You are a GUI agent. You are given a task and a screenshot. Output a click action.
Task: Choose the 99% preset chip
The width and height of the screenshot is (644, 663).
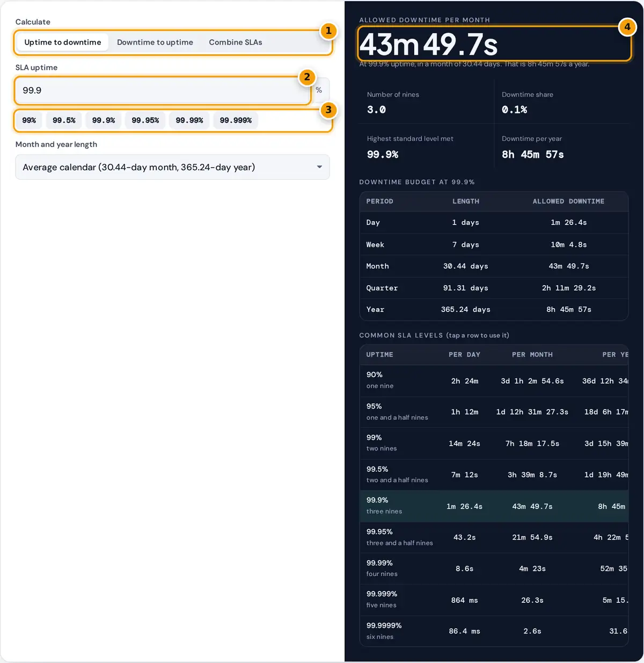pyautogui.click(x=29, y=120)
